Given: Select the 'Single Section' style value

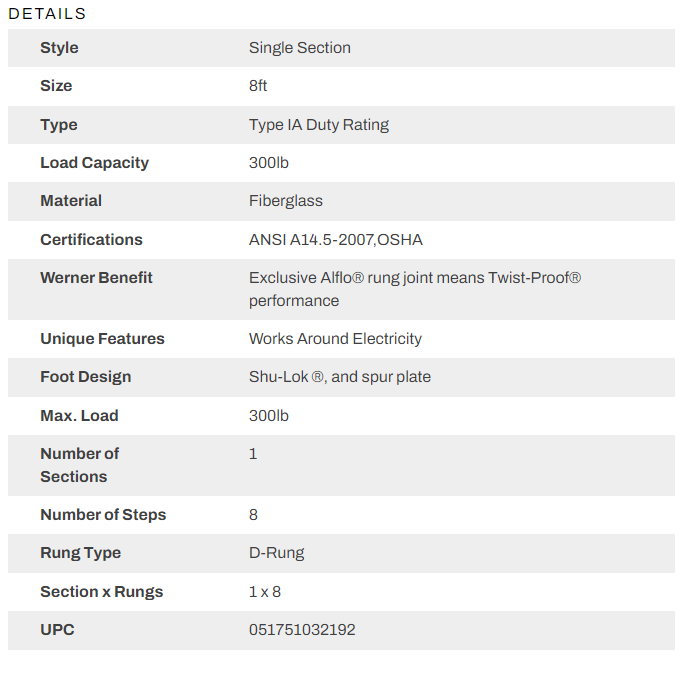Looking at the screenshot, I should [299, 48].
